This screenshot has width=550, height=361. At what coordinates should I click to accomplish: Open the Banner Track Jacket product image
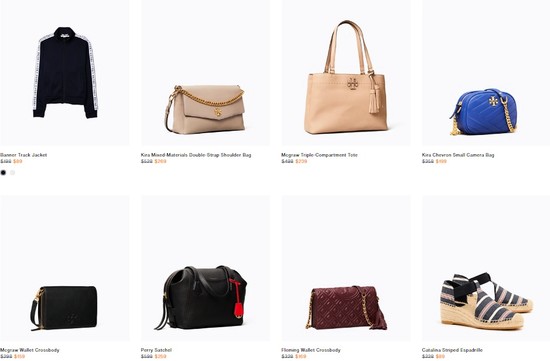point(65,73)
